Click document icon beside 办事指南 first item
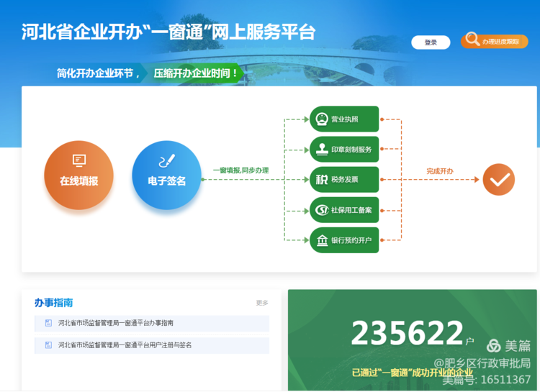Screen dimensions: 540x392 tap(48, 324)
